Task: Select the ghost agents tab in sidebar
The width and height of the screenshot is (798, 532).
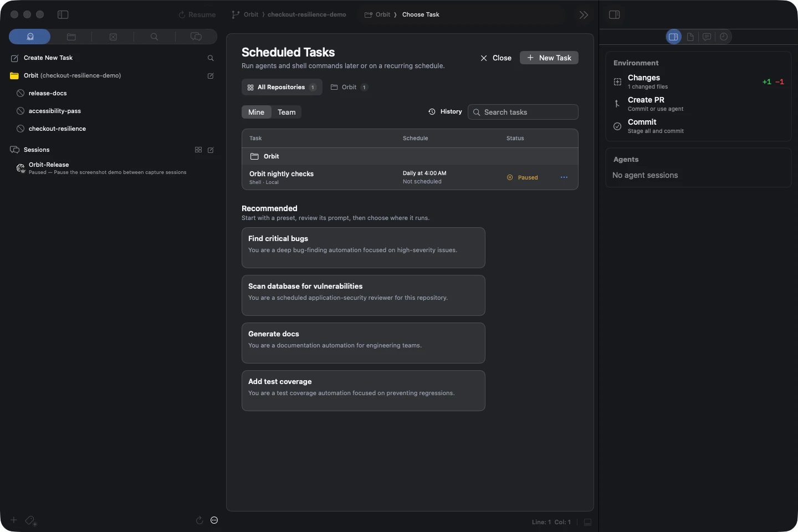Action: (x=30, y=37)
